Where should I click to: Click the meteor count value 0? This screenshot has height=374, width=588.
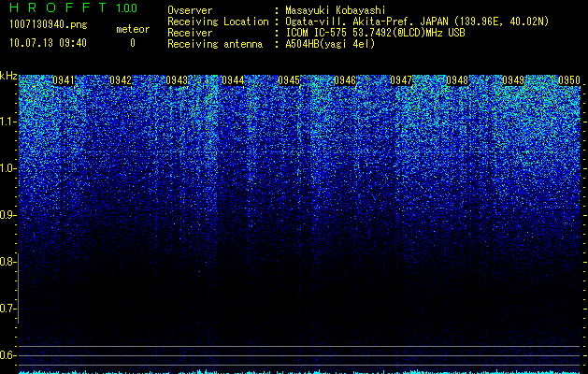click(133, 43)
